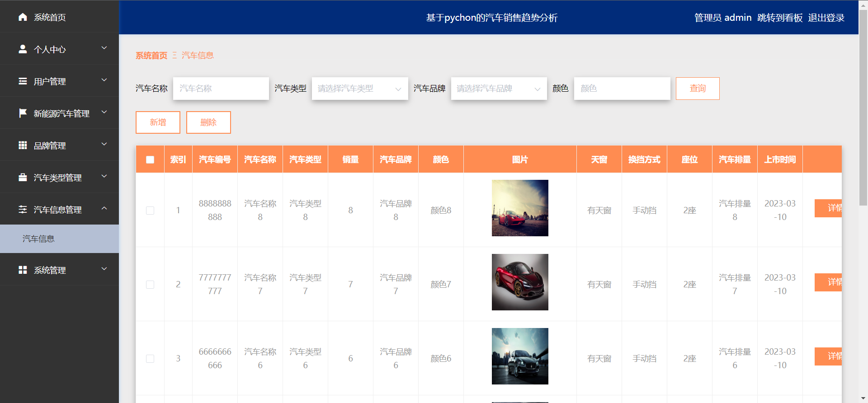Screen dimensions: 868x403
Task: Expand the 新能源汽车管理 menu chevron
Action: coord(104,112)
